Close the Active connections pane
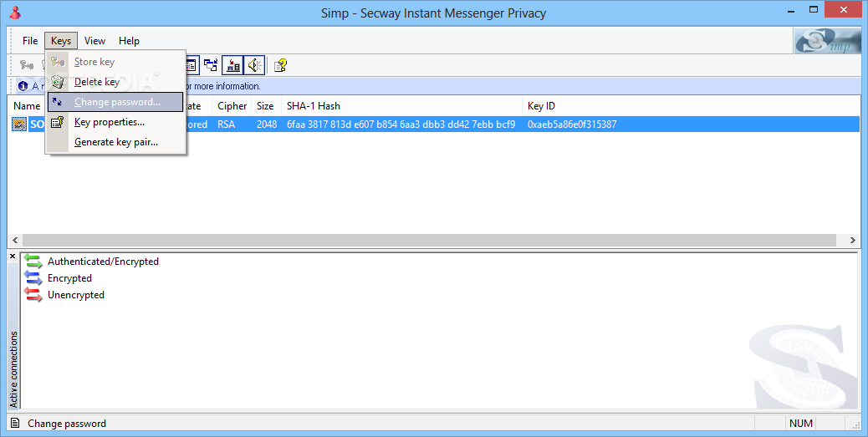The image size is (868, 437). pos(13,257)
